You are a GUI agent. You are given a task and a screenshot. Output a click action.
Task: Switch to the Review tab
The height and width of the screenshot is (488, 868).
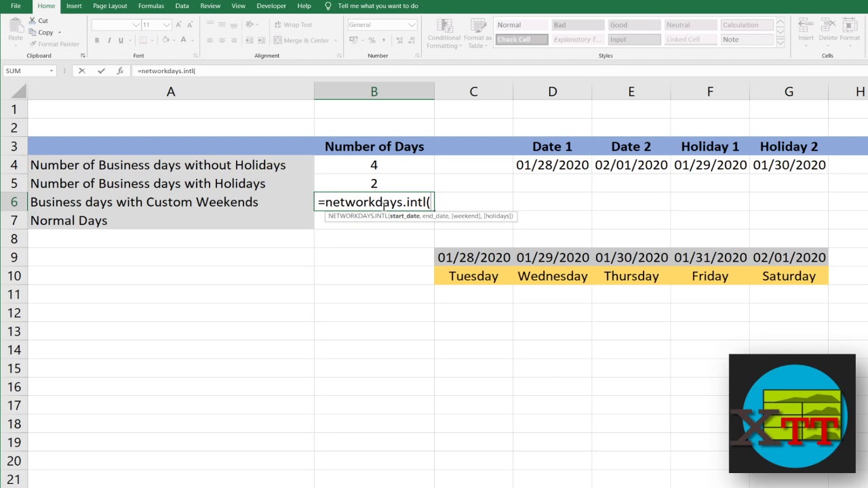coord(210,6)
